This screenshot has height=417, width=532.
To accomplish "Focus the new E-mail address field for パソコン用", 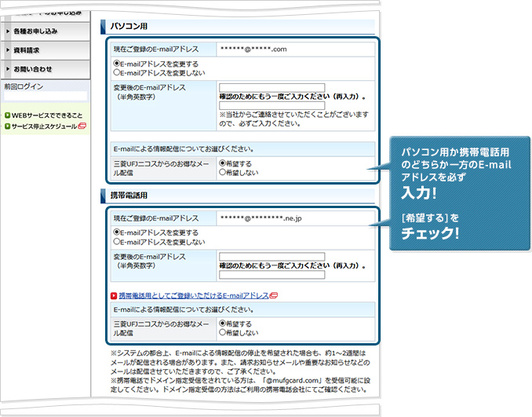I will (272, 88).
